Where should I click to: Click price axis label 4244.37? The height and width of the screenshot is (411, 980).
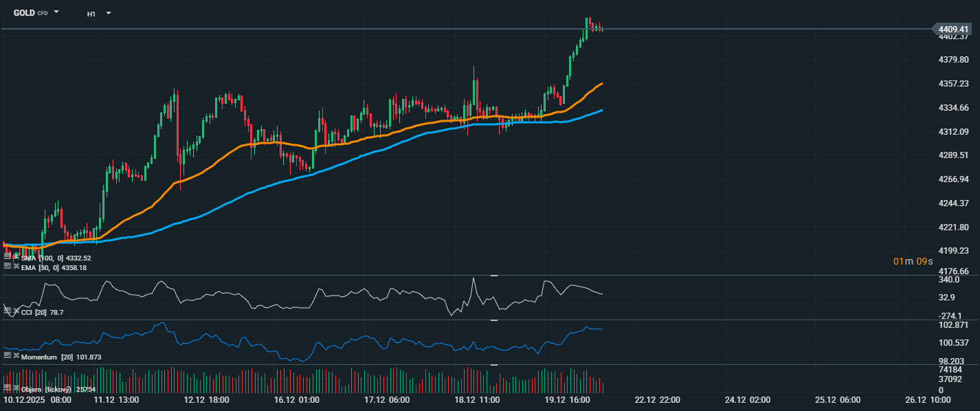tap(953, 203)
